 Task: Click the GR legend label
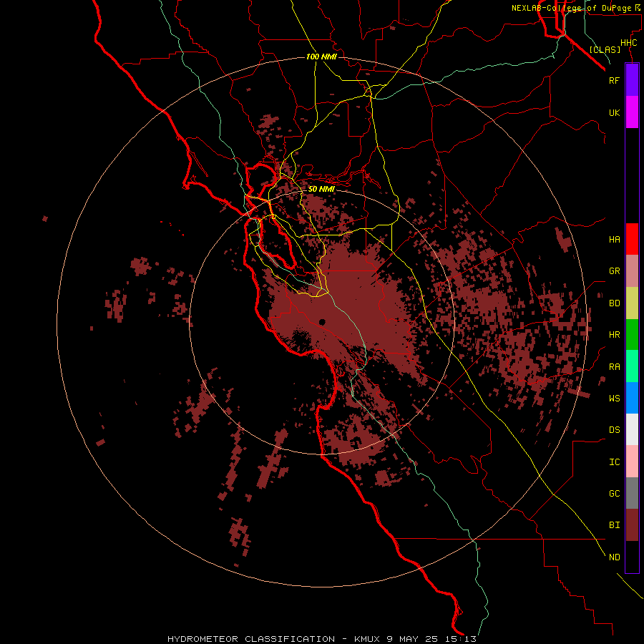pyautogui.click(x=614, y=271)
